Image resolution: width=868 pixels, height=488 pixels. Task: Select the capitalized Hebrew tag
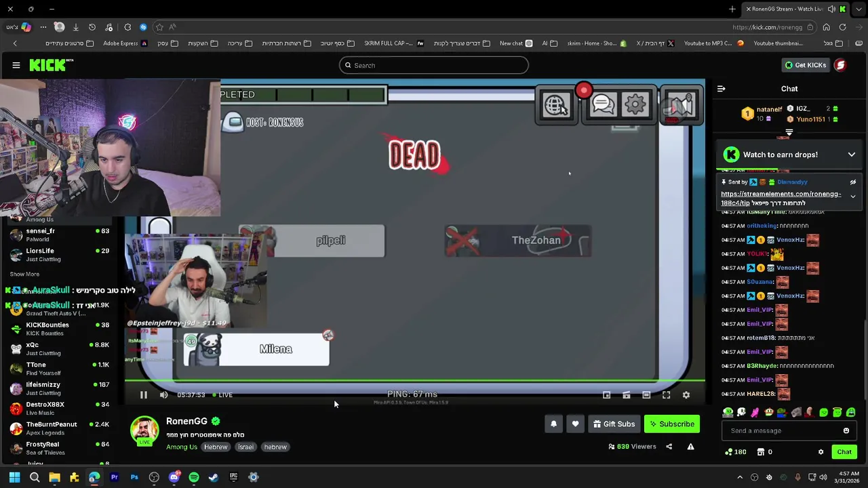tap(216, 447)
